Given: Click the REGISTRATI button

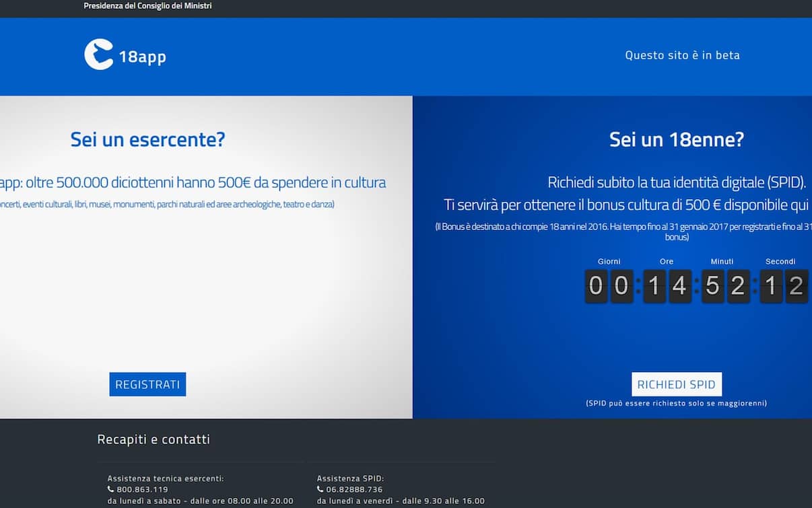Looking at the screenshot, I should (147, 384).
